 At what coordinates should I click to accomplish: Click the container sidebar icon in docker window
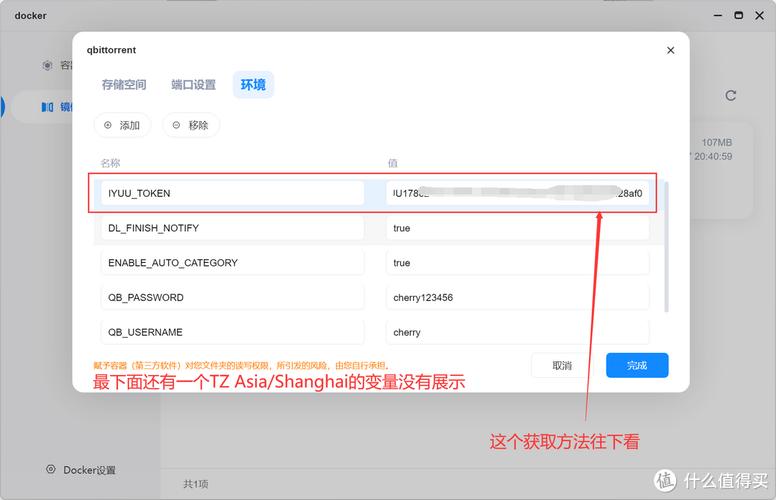point(48,65)
